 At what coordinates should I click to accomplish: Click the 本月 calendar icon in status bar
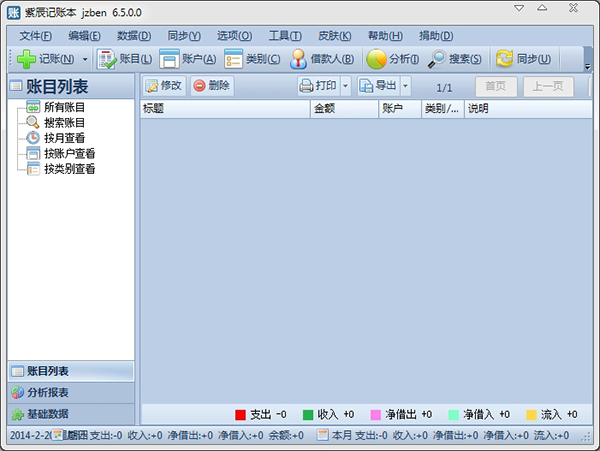tap(323, 435)
